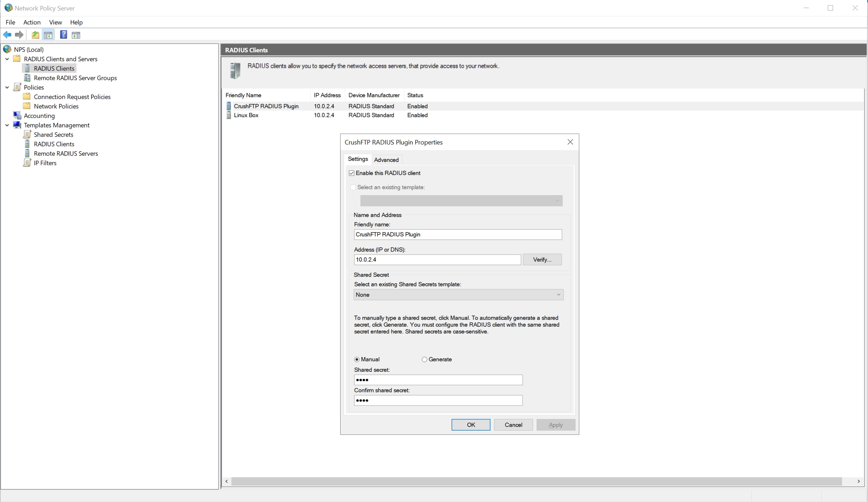Collapse Templates Management tree branch
Screen dimensions: 868x502
coord(7,125)
